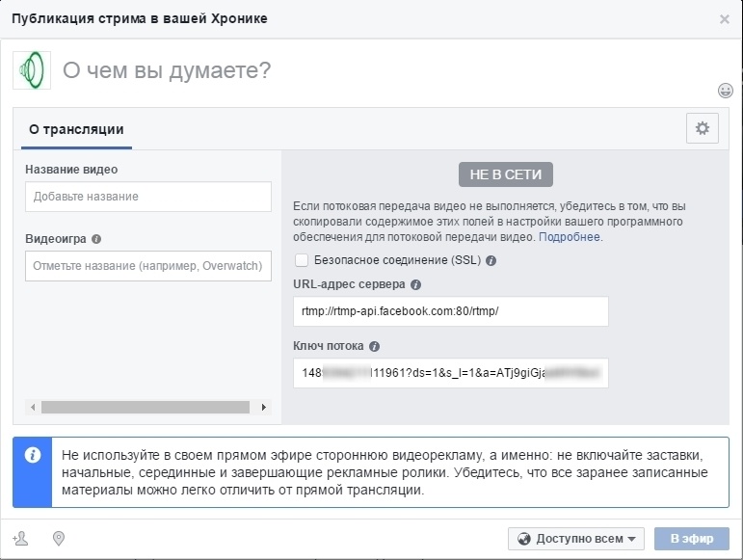
Task: Open the emoji picker smiley icon
Action: pyautogui.click(x=725, y=91)
